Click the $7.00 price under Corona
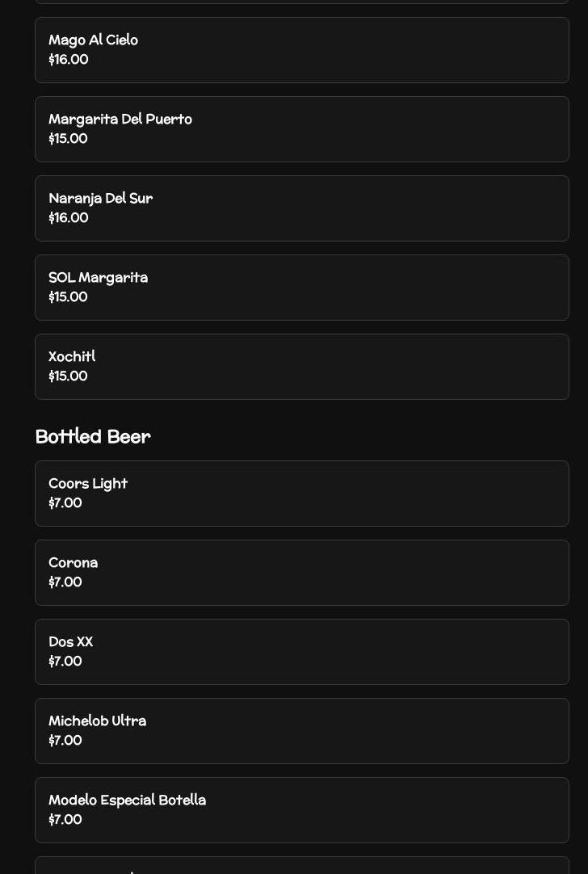Screen dimensions: 588x874 (x=65, y=582)
